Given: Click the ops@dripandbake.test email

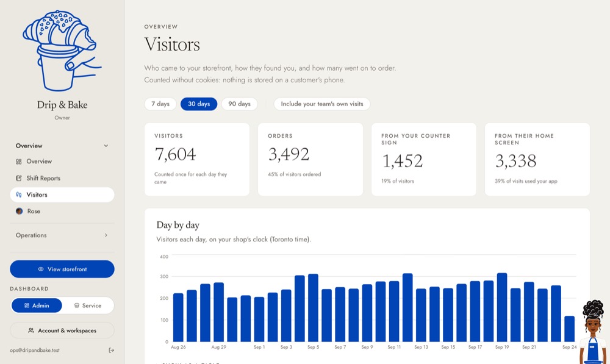Looking at the screenshot, I should click(35, 351).
